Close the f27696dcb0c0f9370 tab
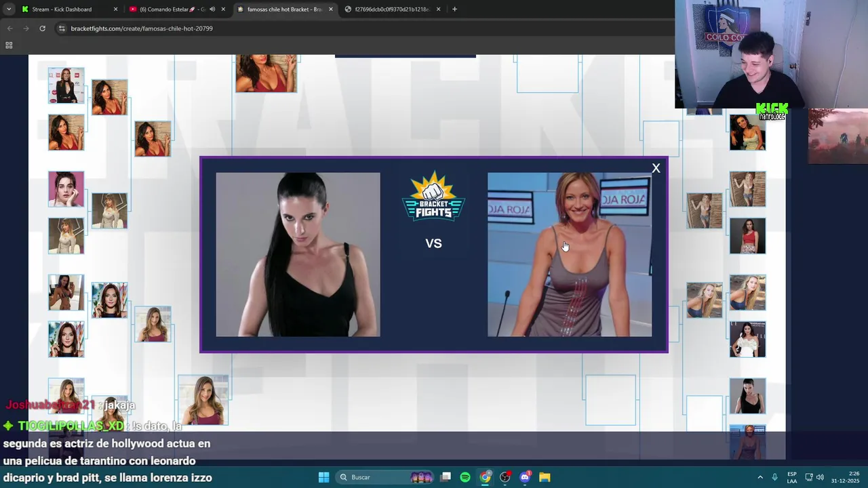Screen dimensions: 868x488 click(x=439, y=9)
